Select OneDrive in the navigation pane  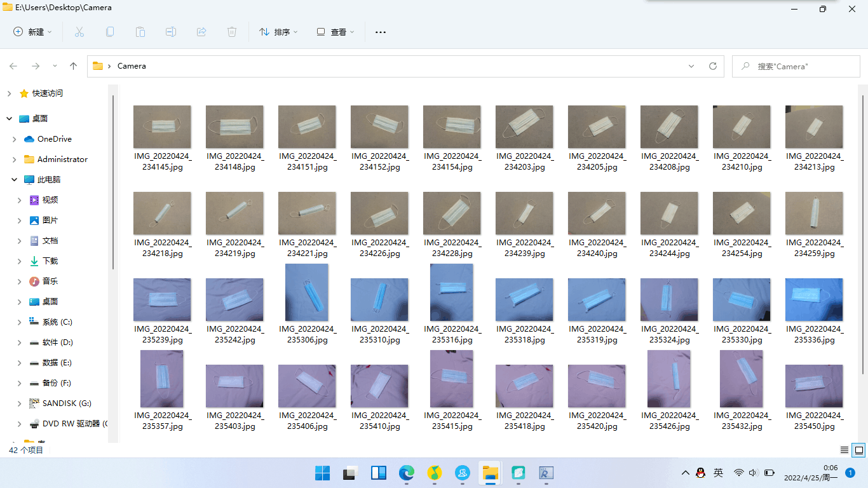(54, 139)
